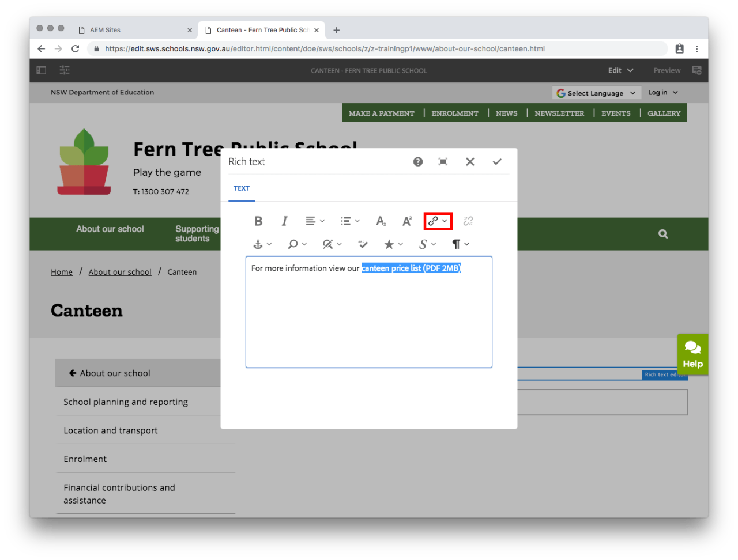Viewport: 738px width, 560px height.
Task: Open the paragraph formats dropdown
Action: tap(461, 244)
